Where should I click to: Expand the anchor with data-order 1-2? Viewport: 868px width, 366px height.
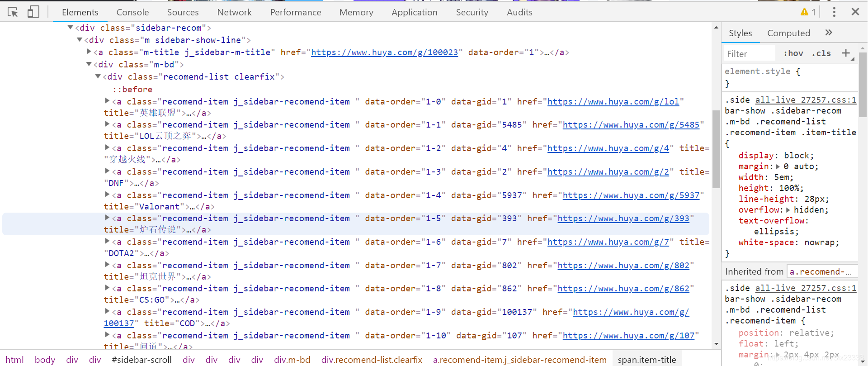click(108, 147)
